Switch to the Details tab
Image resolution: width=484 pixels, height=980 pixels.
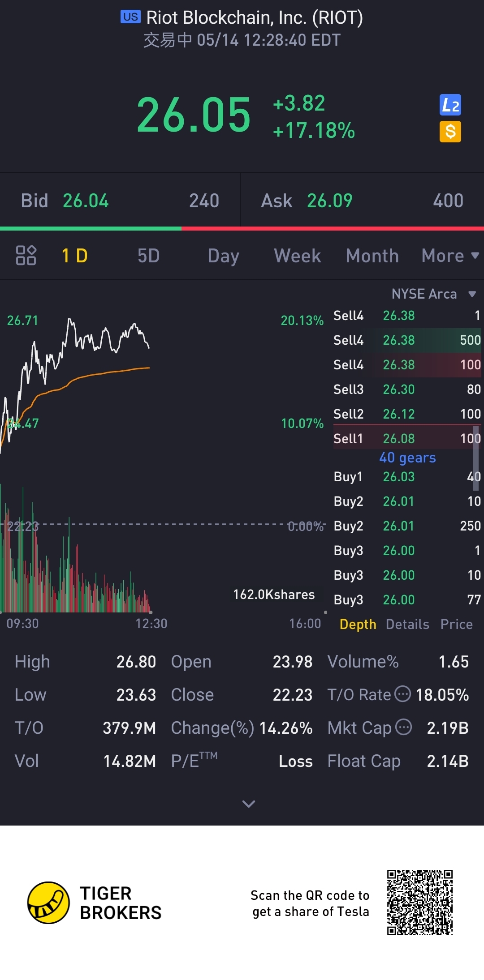(x=407, y=624)
